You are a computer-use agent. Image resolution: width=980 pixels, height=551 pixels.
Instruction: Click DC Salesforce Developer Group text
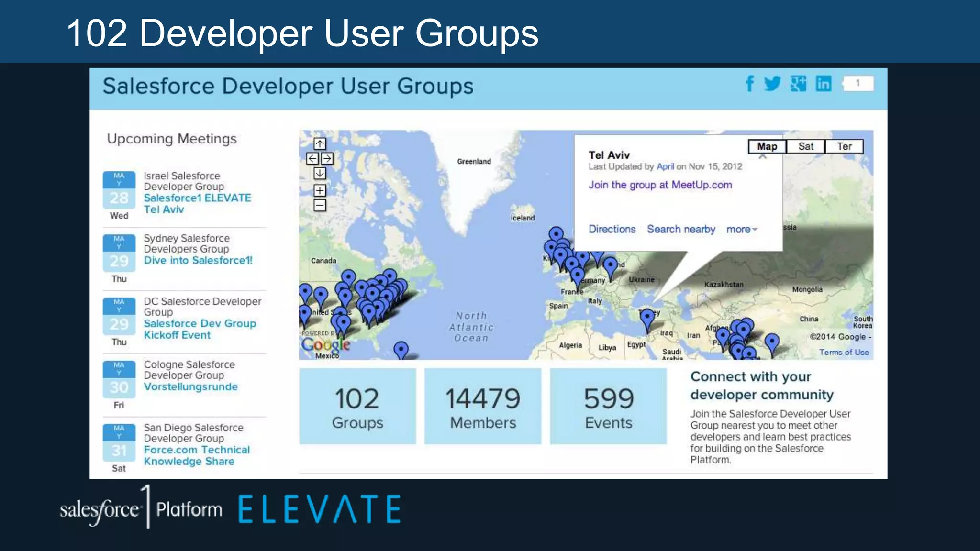click(x=202, y=307)
